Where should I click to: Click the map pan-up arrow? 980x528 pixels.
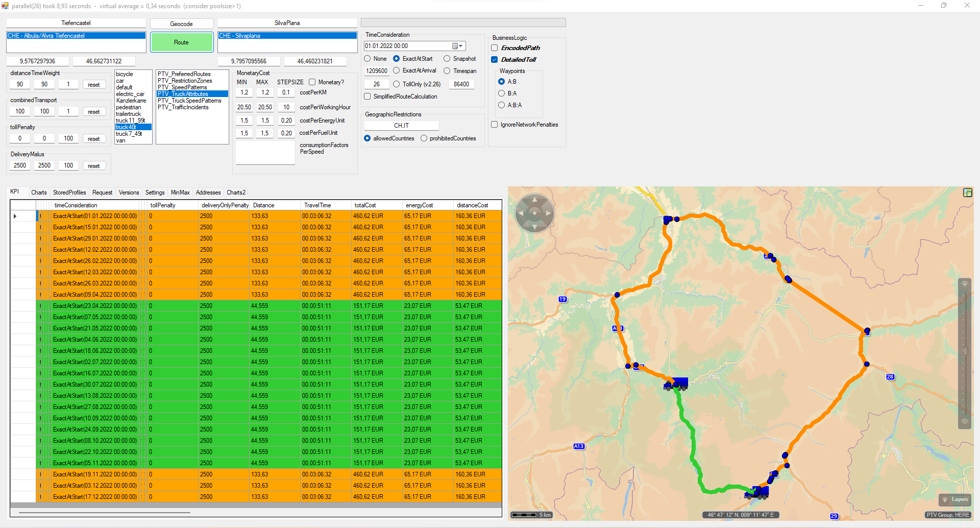pos(534,199)
